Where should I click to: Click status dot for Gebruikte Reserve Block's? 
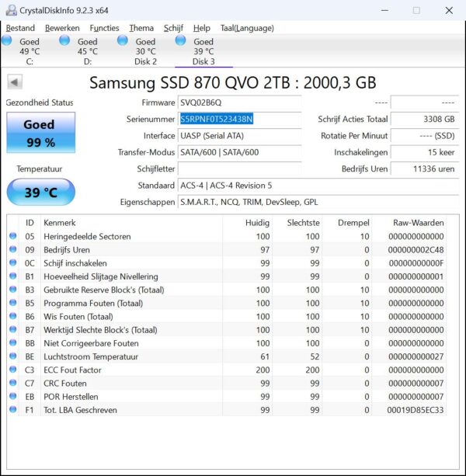point(12,290)
